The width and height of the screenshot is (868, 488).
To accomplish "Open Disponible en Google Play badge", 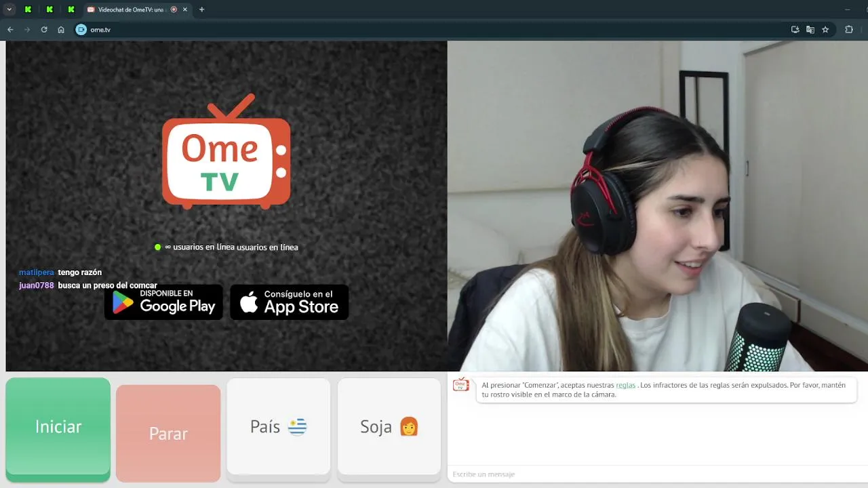I will [163, 302].
